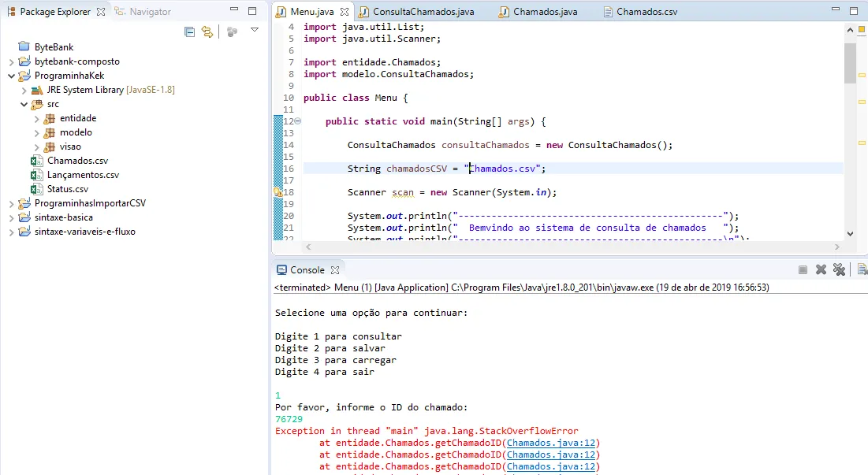Expand the visao package
Screen dimensions: 868x475
(37, 147)
